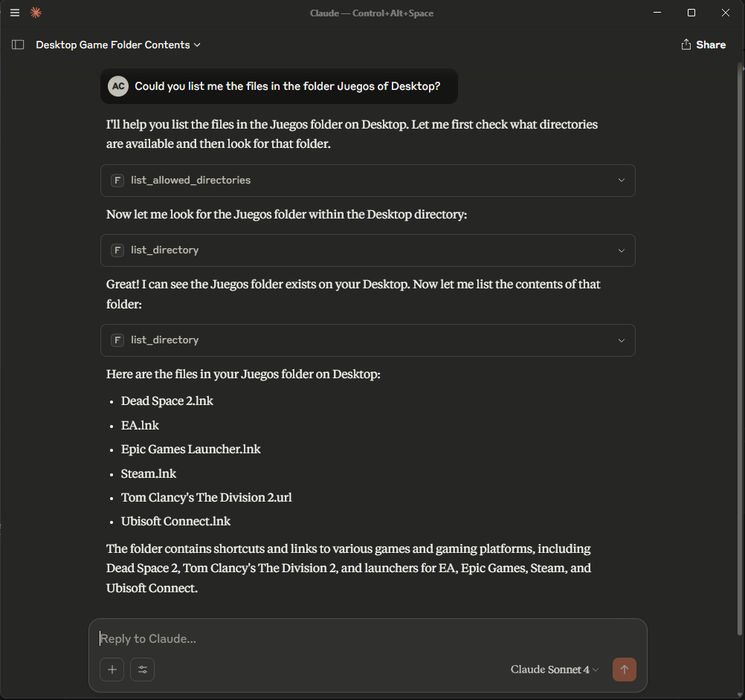This screenshot has height=700, width=745.
Task: Click the user message about Juegos folder
Action: pyautogui.click(x=287, y=86)
